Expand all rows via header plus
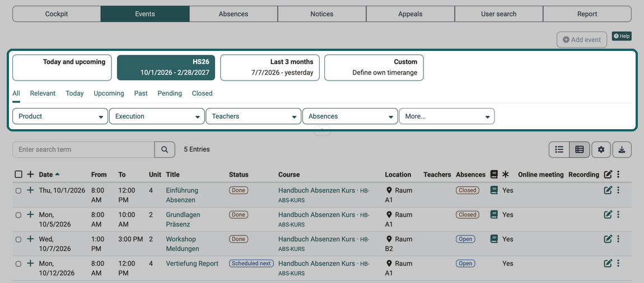 (30, 174)
